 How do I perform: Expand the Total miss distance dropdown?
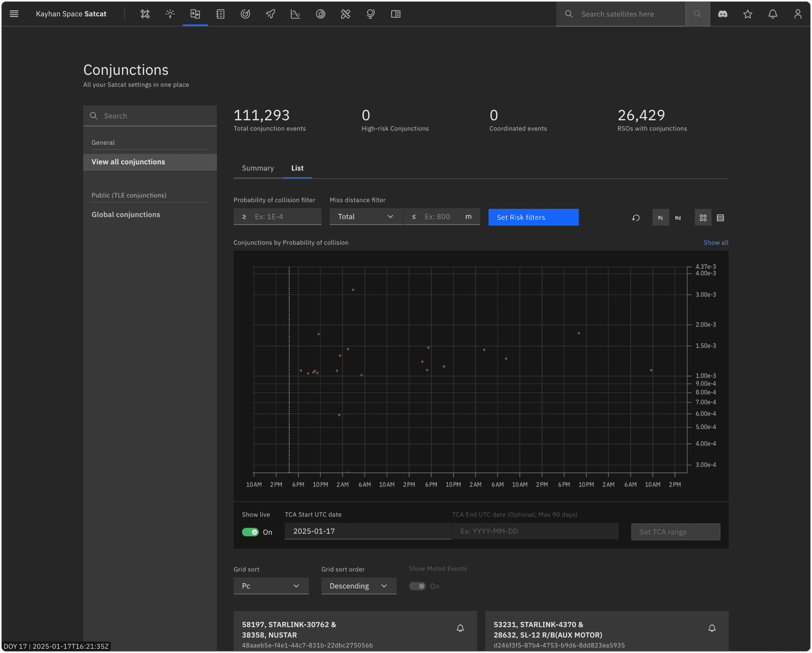coord(366,217)
